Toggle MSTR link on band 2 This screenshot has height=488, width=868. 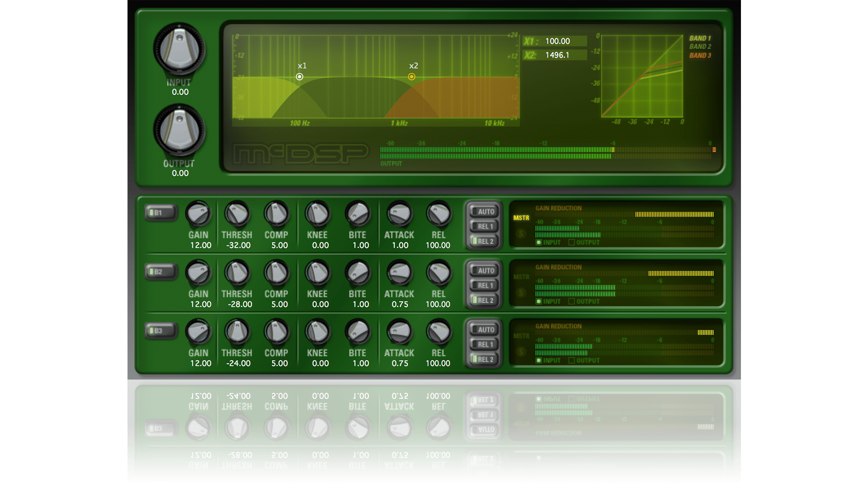pyautogui.click(x=521, y=277)
